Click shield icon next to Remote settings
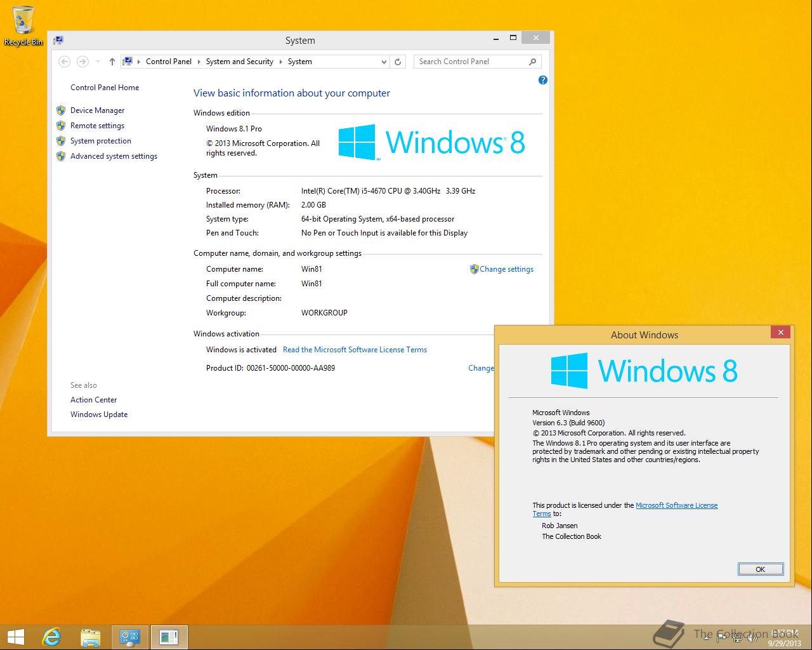 click(61, 126)
